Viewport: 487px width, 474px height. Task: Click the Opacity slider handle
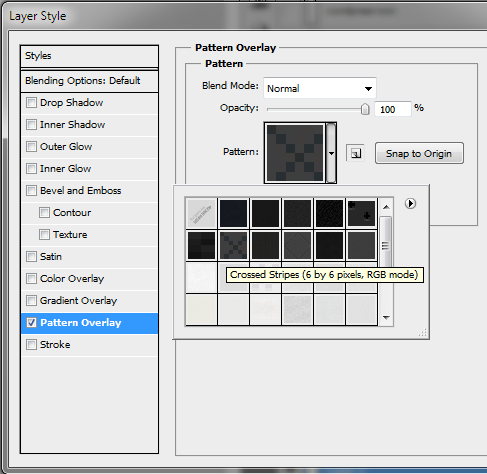coord(365,108)
